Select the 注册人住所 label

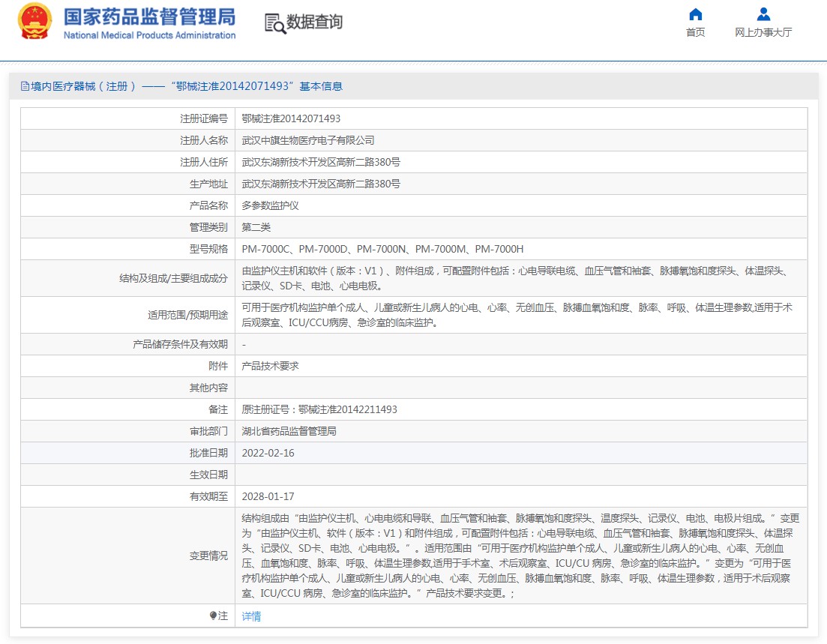204,162
